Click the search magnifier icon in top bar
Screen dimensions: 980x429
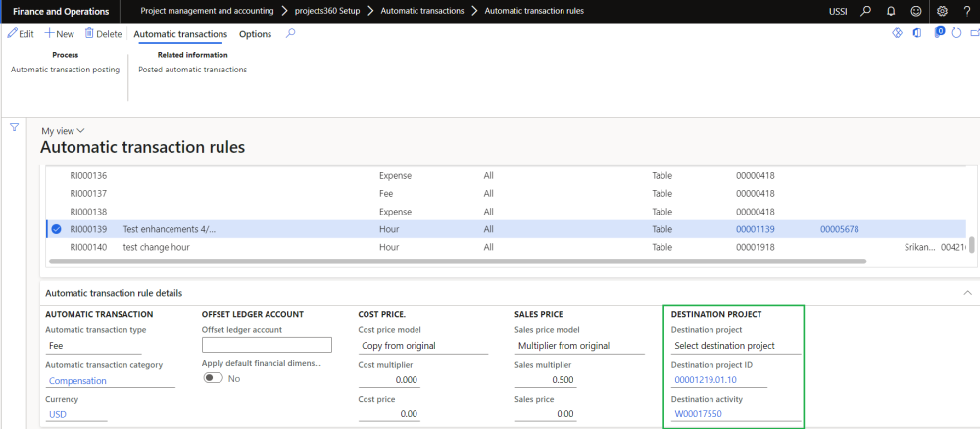pos(865,10)
